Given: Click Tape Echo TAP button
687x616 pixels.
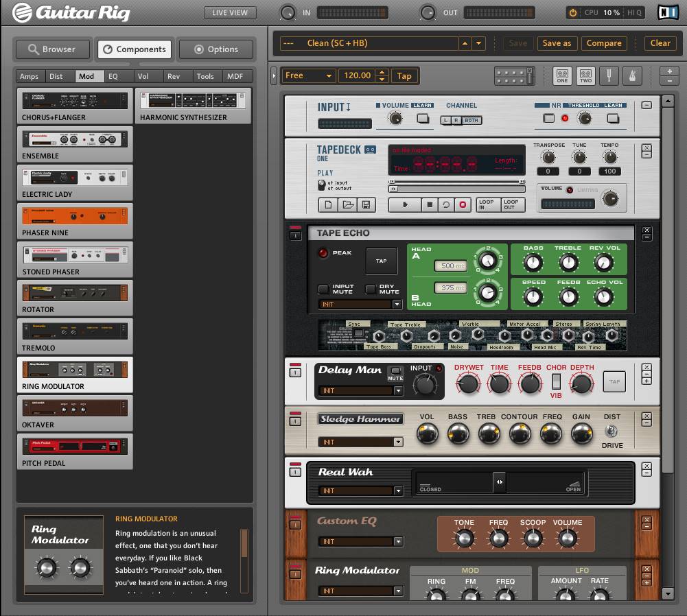Looking at the screenshot, I should point(381,261).
